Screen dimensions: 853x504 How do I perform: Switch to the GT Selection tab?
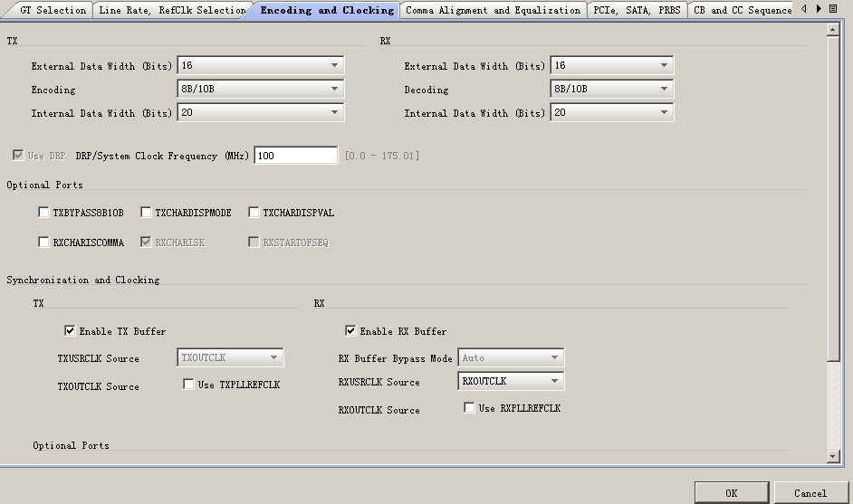pyautogui.click(x=53, y=11)
